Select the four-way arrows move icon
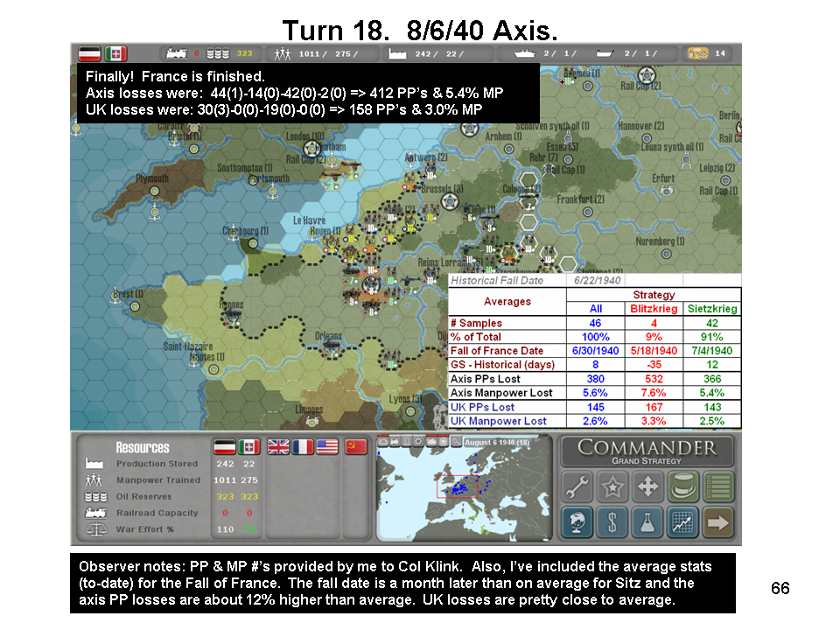Screen dimensions: 840x630 pyautogui.click(x=648, y=485)
